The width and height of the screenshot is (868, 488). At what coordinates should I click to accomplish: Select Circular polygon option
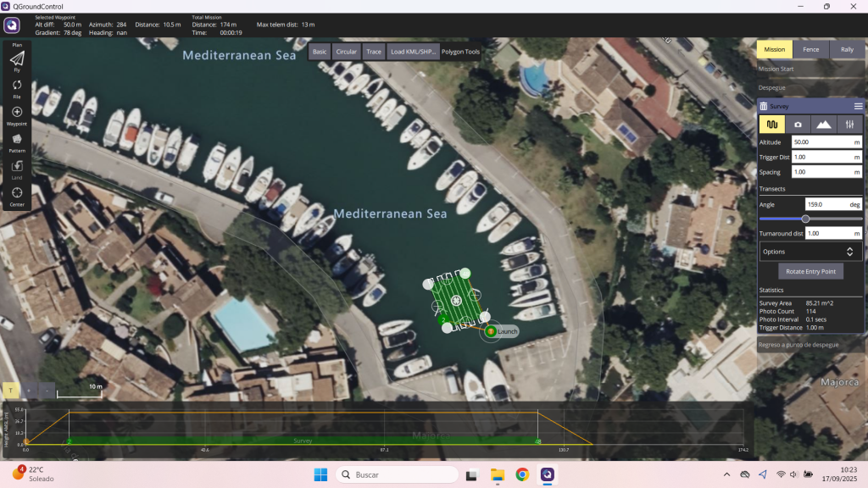[346, 52]
